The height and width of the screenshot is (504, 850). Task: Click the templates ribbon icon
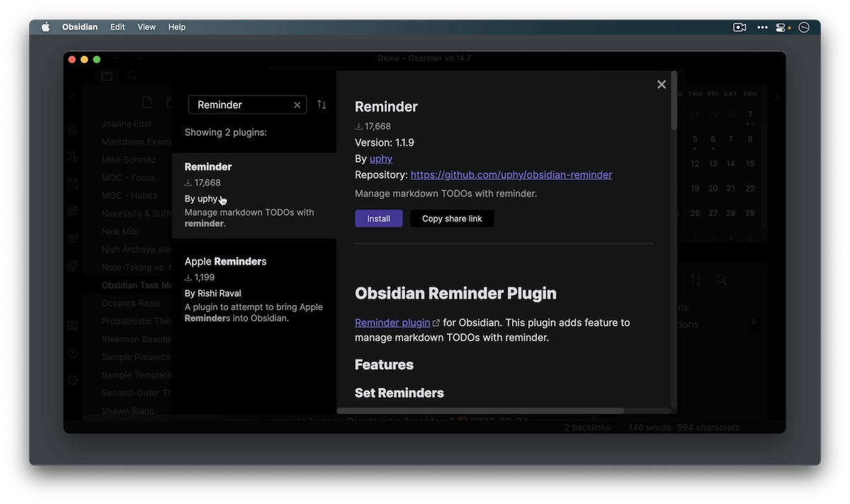[x=72, y=211]
